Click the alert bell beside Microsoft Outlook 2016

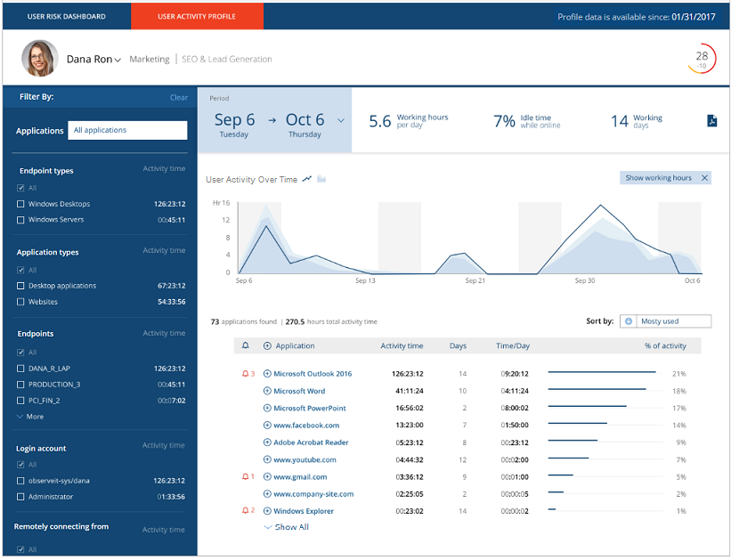click(x=246, y=374)
